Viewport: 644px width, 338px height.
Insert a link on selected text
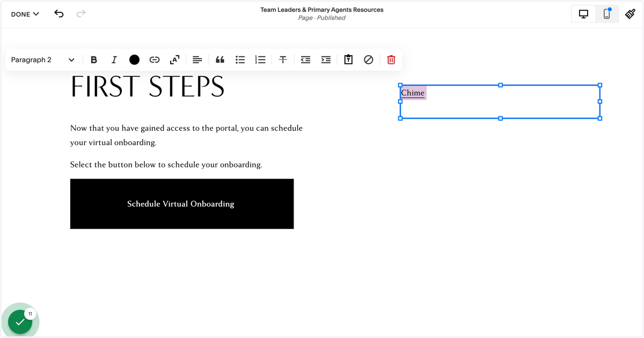tap(155, 60)
